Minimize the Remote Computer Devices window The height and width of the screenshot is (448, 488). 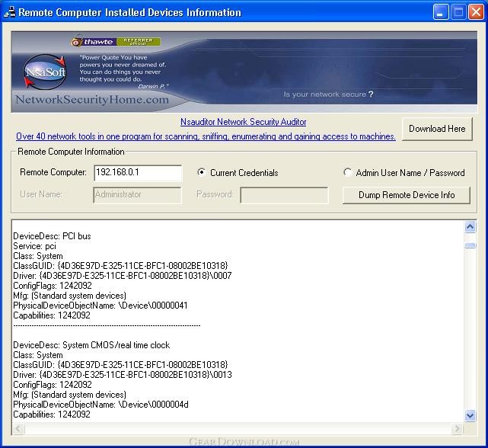click(x=440, y=12)
